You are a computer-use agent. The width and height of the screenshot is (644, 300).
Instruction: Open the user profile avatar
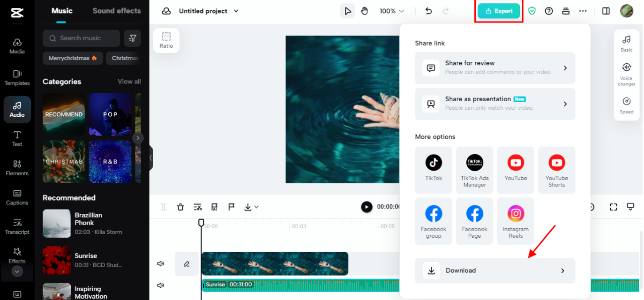tap(627, 11)
